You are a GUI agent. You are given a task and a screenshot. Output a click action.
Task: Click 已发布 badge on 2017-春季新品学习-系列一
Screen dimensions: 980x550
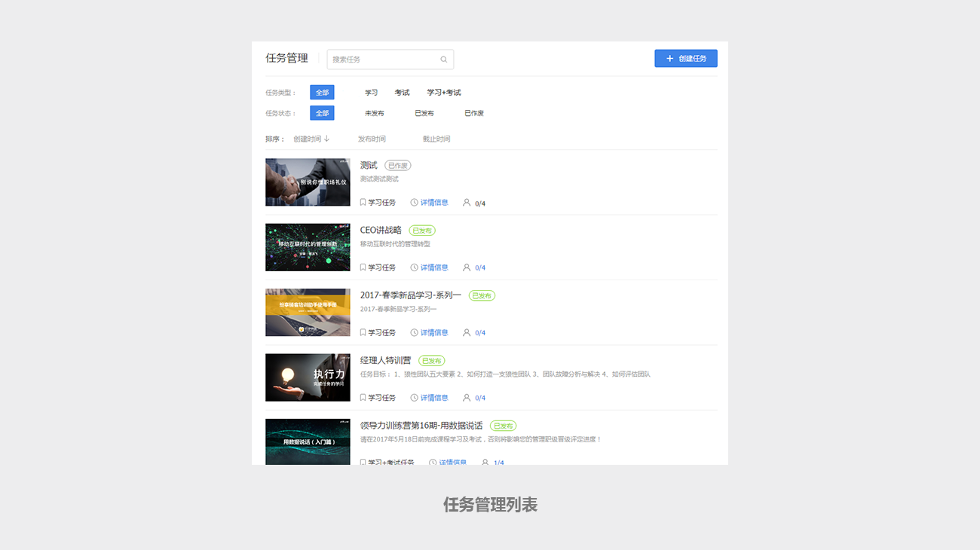[482, 295]
